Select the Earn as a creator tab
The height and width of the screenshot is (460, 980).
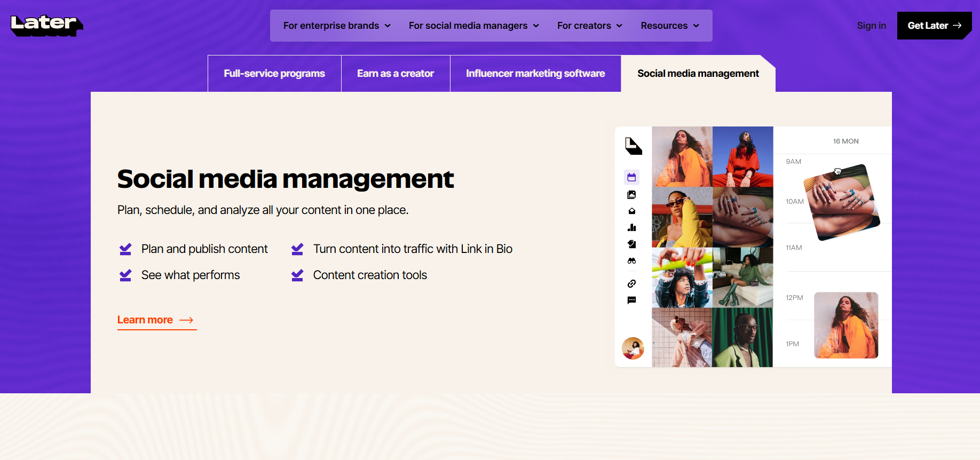tap(395, 74)
